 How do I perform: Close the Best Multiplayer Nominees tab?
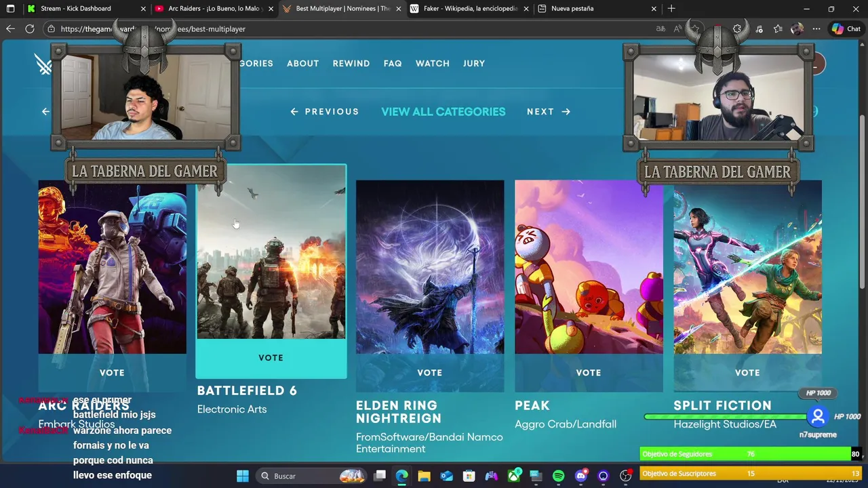[399, 9]
